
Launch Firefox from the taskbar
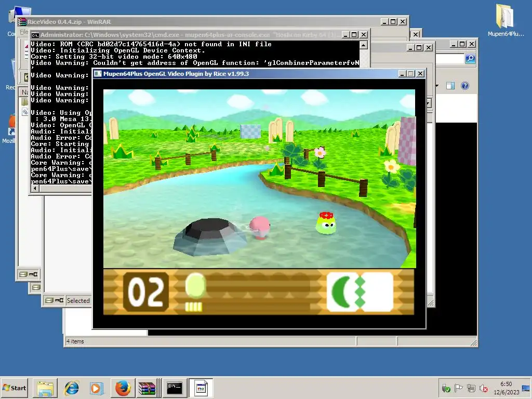tap(123, 388)
